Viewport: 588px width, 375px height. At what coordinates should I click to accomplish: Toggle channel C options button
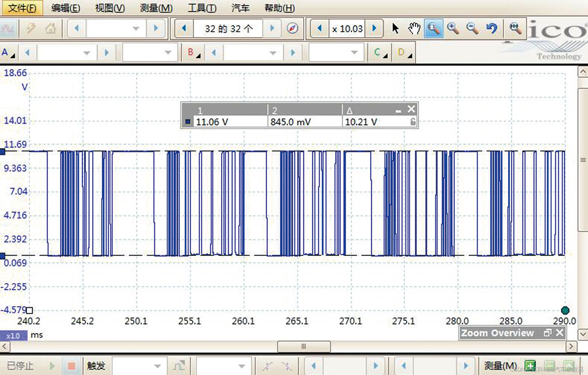coord(380,52)
